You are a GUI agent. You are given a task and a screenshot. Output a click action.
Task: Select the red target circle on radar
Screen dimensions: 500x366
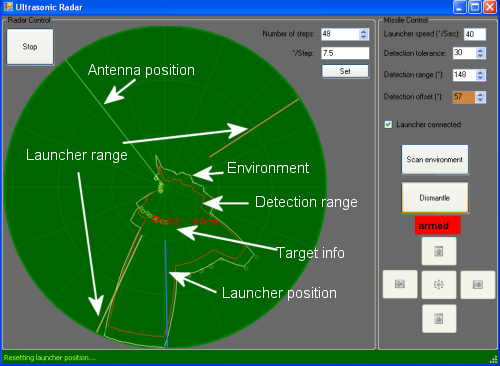(x=156, y=219)
